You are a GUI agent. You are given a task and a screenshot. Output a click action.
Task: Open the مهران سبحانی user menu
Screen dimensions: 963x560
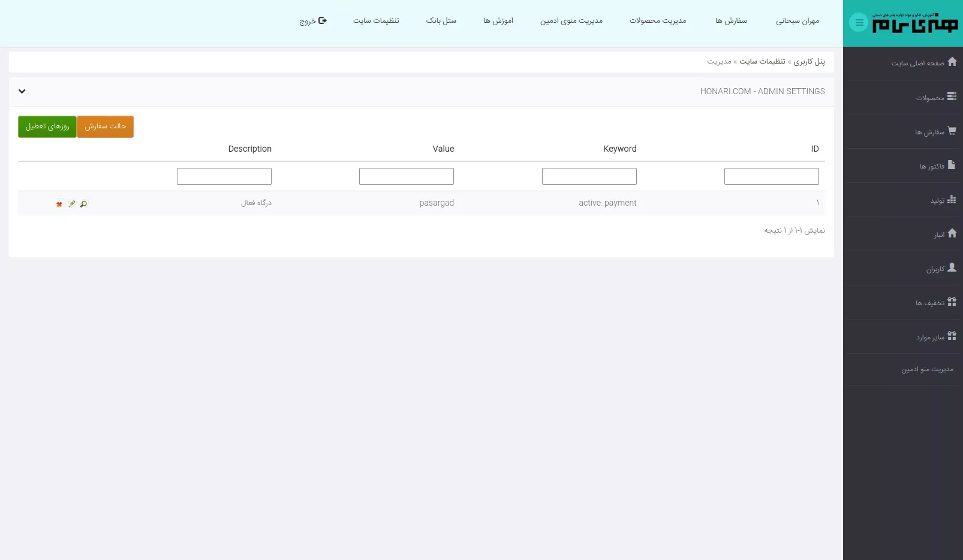(x=798, y=21)
